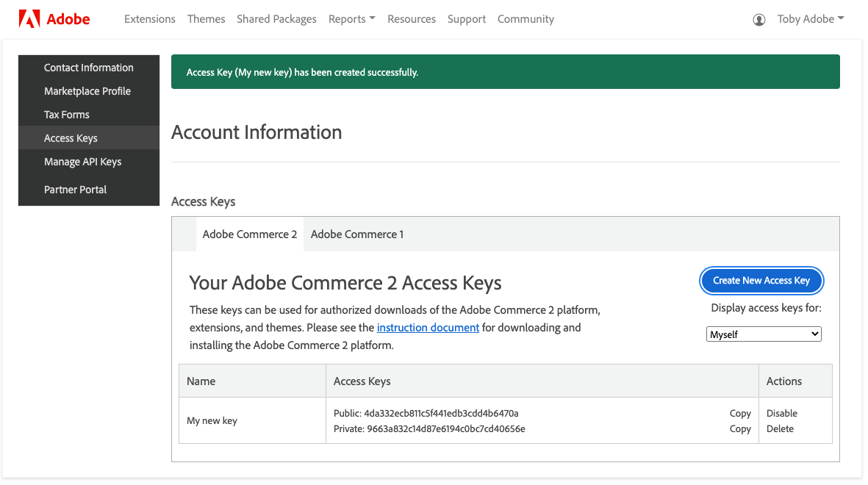Click the Your Adobe Commerce 2 Access Keys heading

[345, 283]
